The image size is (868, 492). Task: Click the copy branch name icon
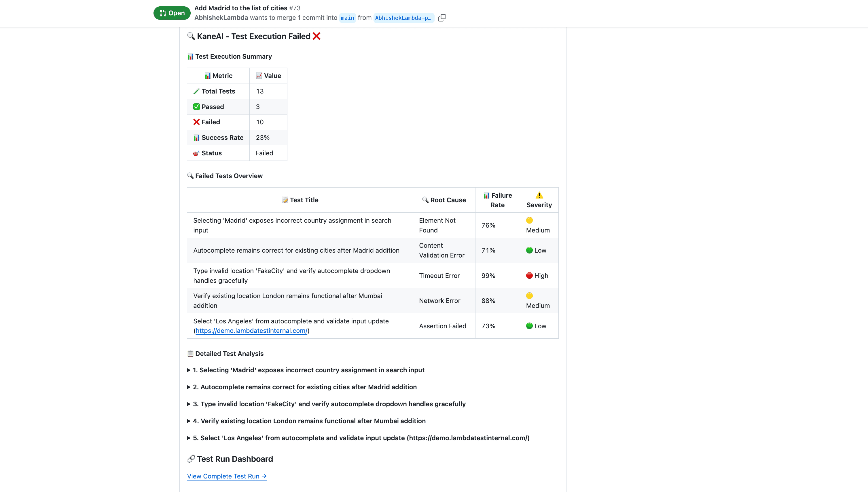pos(441,18)
